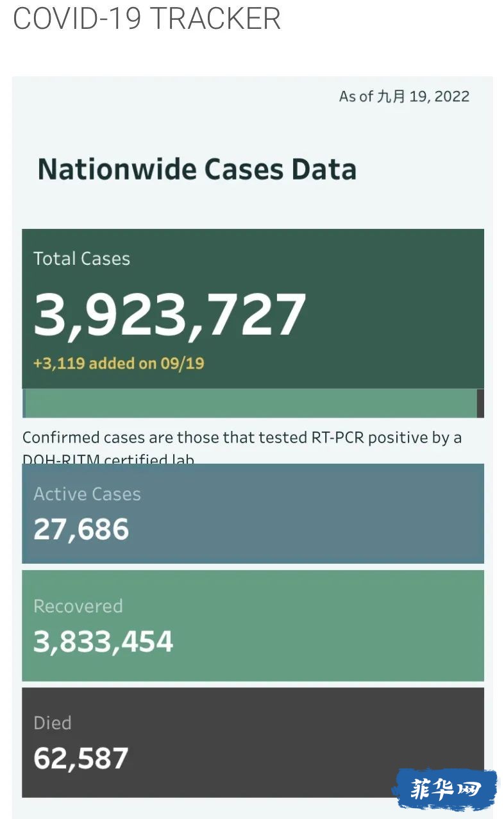Click the Nationwide Cases Data title
The width and height of the screenshot is (504, 819).
pos(197,169)
